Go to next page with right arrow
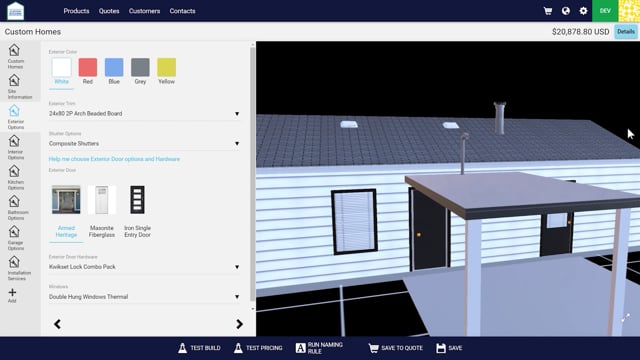Screen dimensions: 640x360 coord(240,324)
